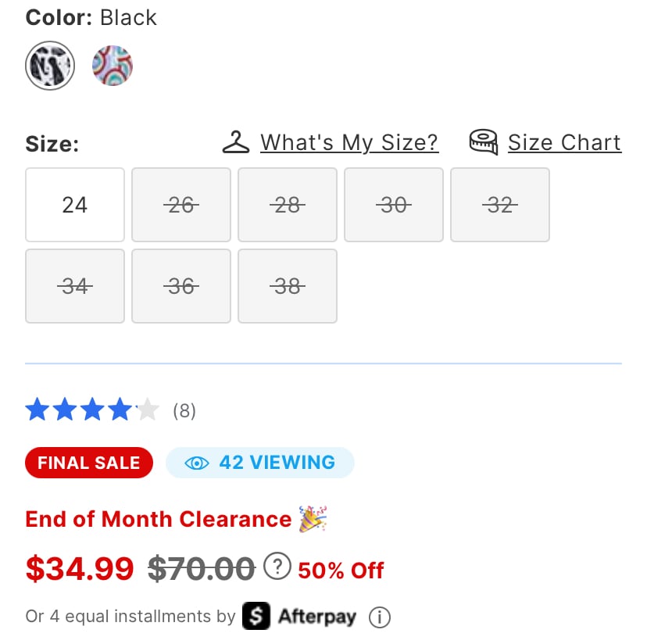Screen dimensions: 647x644
Task: Click the hanger icon beside What's My Size
Action: click(236, 142)
